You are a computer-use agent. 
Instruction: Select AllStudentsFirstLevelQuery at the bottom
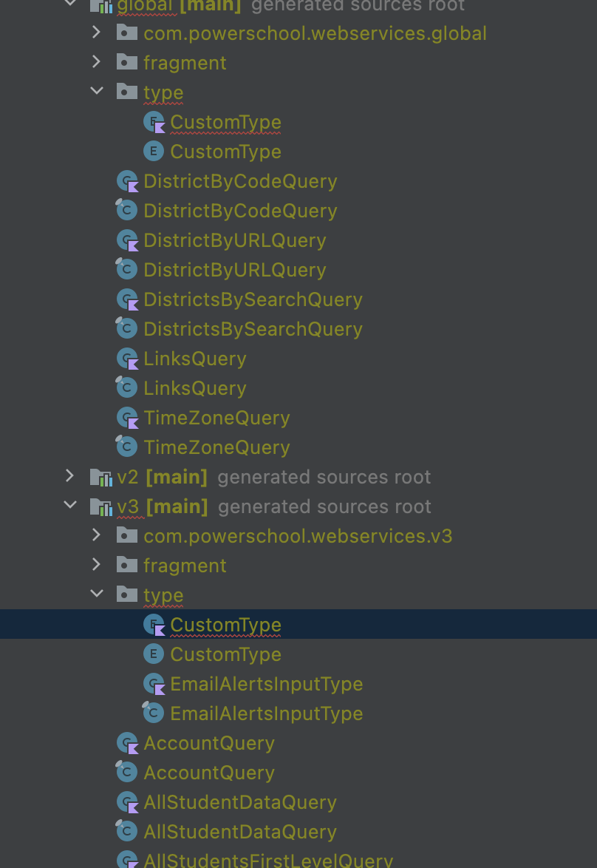click(x=267, y=860)
